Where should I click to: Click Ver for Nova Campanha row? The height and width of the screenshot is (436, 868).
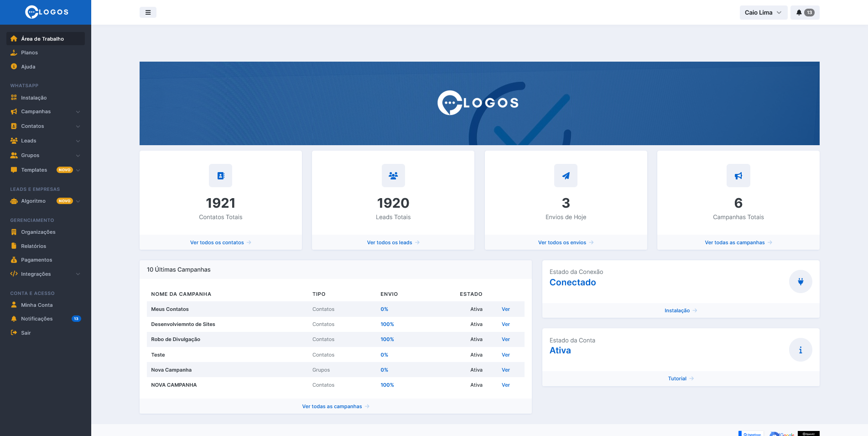[x=506, y=370]
